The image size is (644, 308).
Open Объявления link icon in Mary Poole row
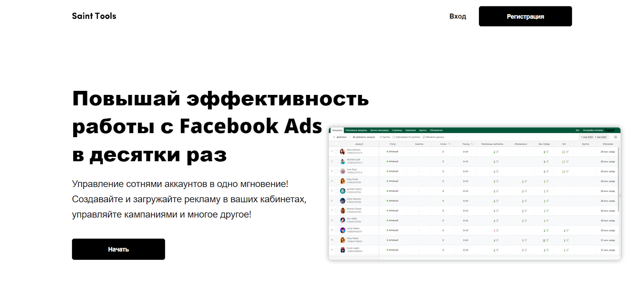pyautogui.click(x=526, y=181)
